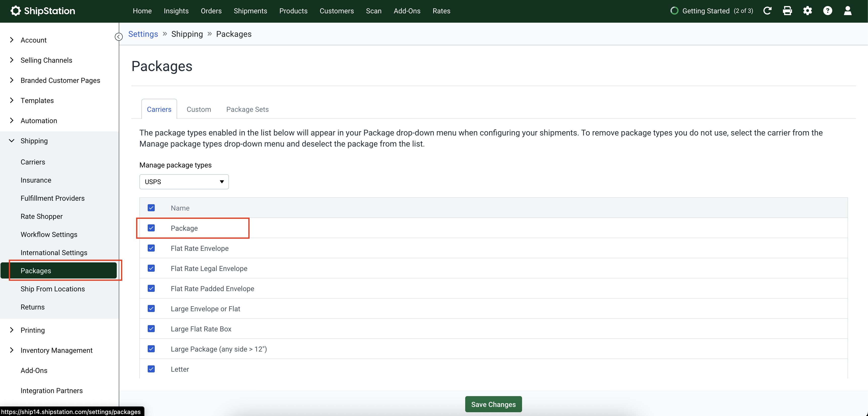Open the Products menu
868x416 pixels.
[x=293, y=11]
